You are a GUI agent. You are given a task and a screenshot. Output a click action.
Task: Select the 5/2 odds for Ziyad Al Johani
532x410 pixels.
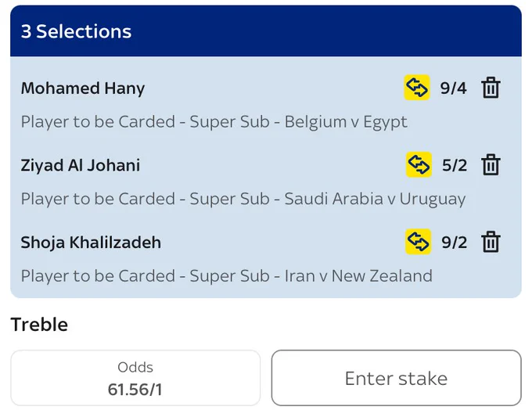[455, 165]
